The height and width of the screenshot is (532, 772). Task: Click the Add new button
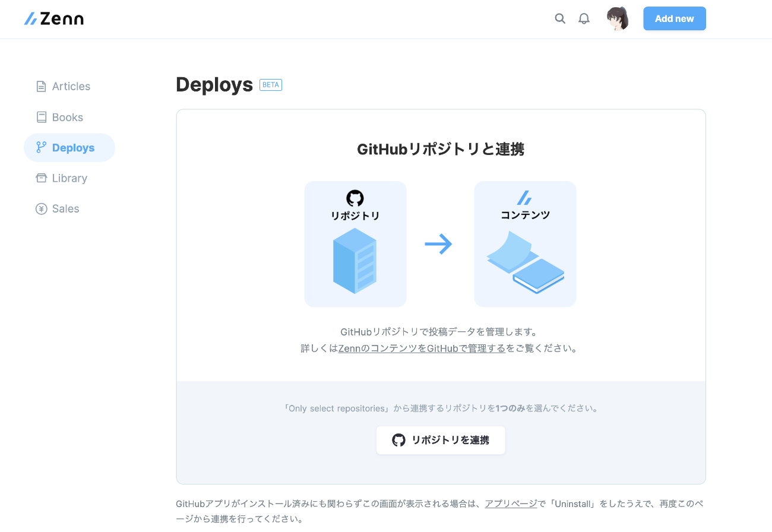pos(675,18)
